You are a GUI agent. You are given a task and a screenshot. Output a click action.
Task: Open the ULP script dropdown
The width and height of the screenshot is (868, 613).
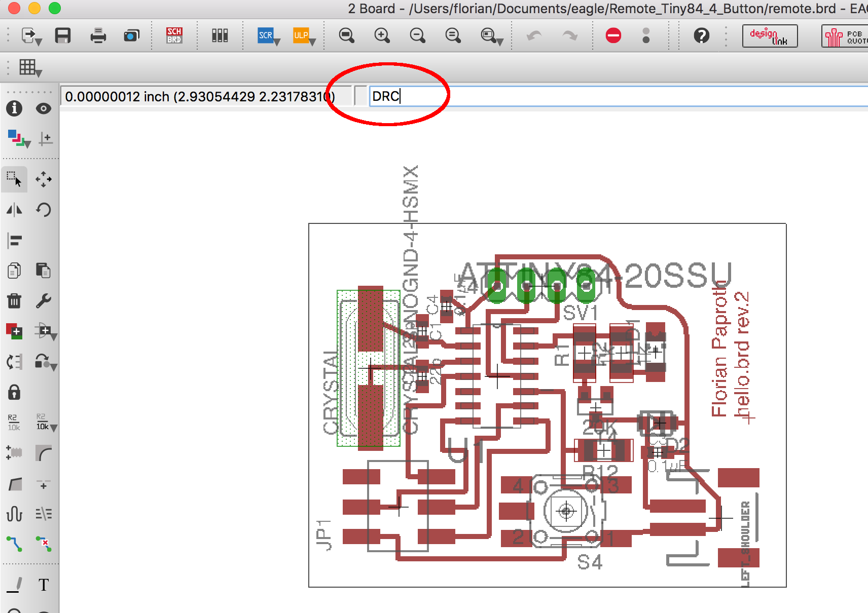click(x=312, y=43)
